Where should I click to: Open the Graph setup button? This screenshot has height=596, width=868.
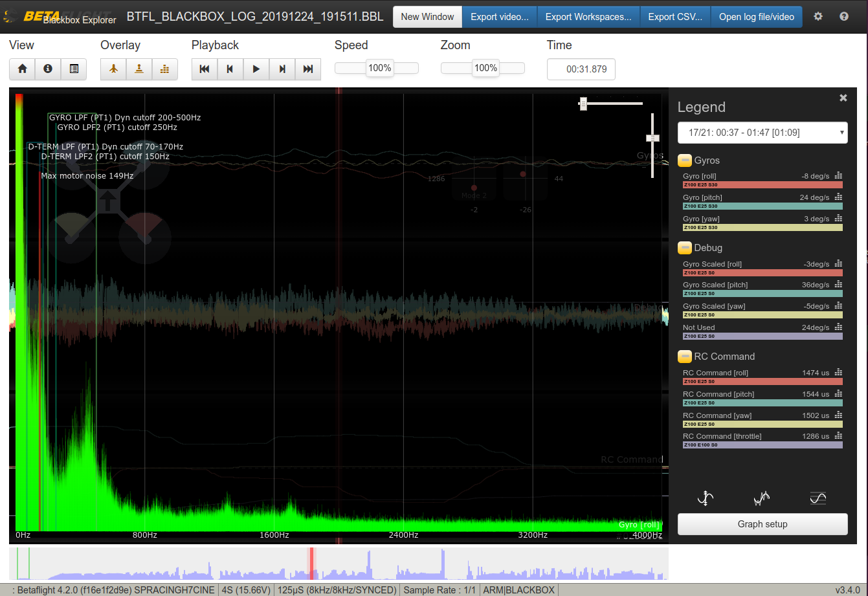(x=762, y=524)
